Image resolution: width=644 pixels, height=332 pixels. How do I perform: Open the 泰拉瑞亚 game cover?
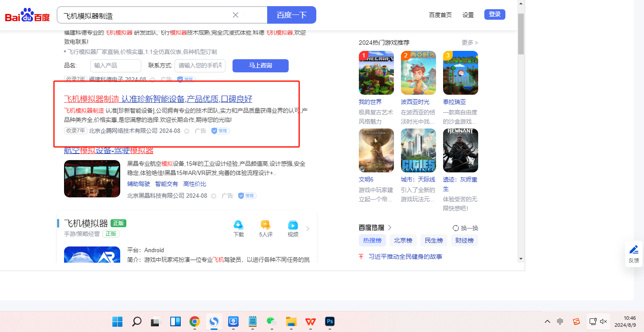point(461,73)
